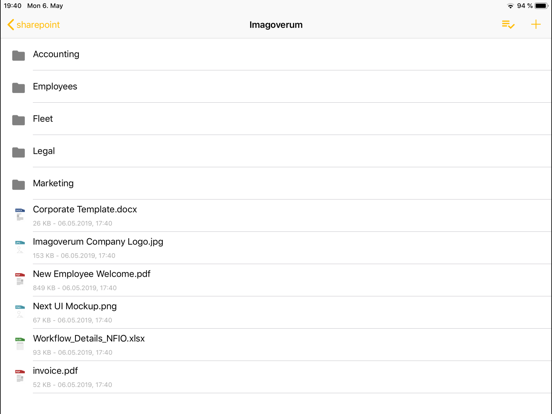Open the Fleet folder icon
Viewport: 552px width, 414px height.
(x=18, y=120)
